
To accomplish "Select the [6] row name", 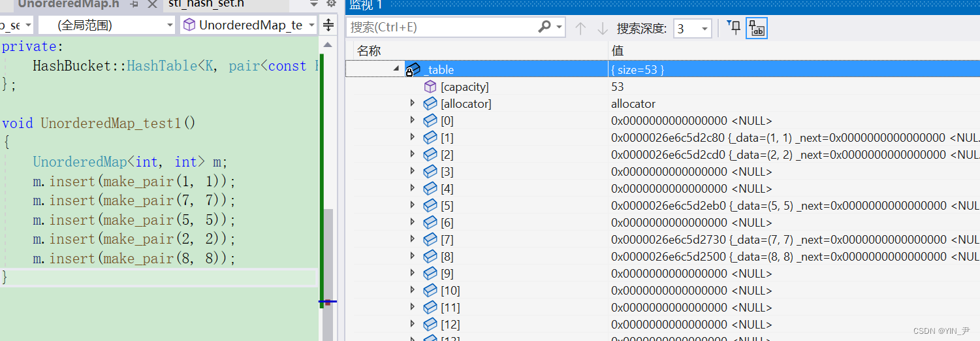I will (447, 223).
